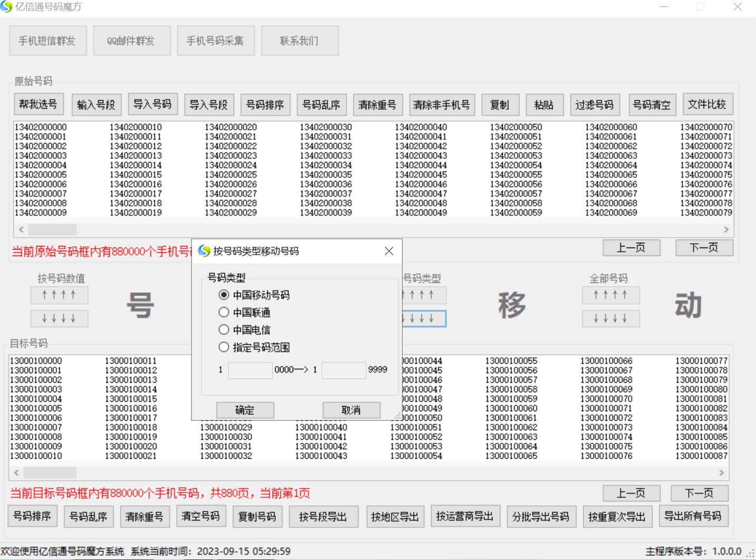756x560 pixels.
Task: Select the 中国联通 radio option
Action: (x=224, y=312)
